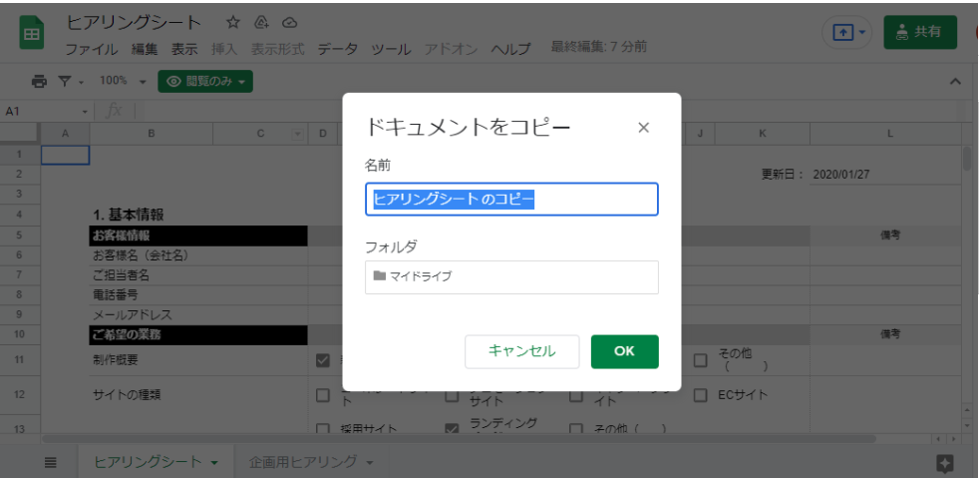The height and width of the screenshot is (479, 980).
Task: Open the 表示 menu
Action: click(184, 49)
